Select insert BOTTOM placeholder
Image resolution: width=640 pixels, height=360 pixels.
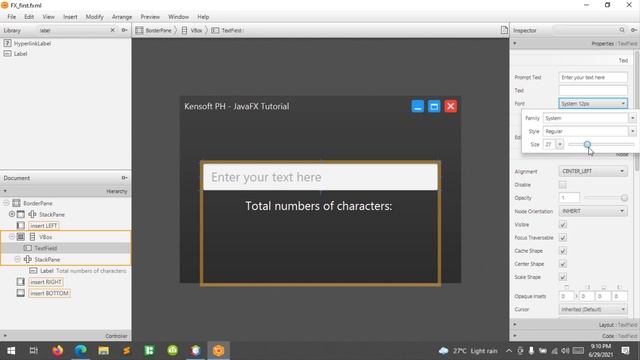49,293
